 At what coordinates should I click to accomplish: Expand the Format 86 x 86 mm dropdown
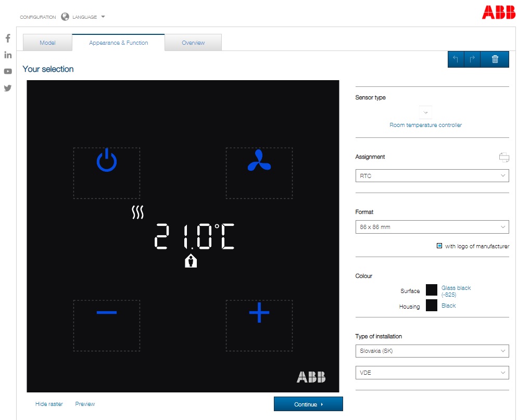[432, 227]
